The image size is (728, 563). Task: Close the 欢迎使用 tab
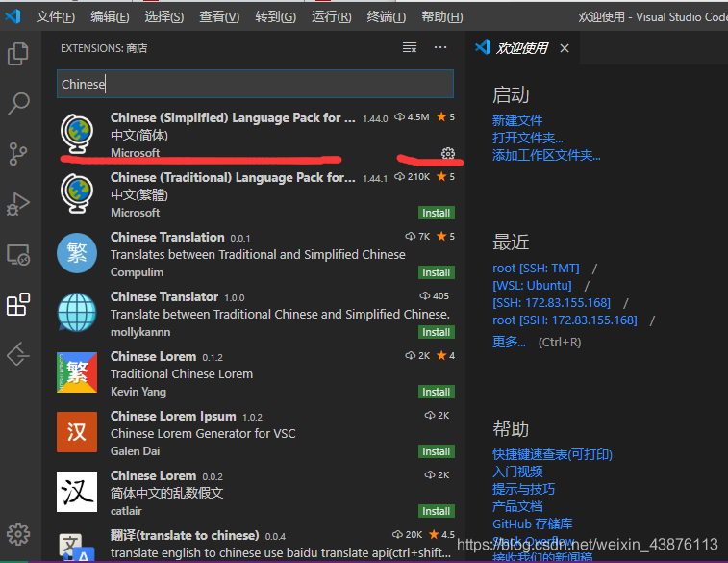point(565,48)
